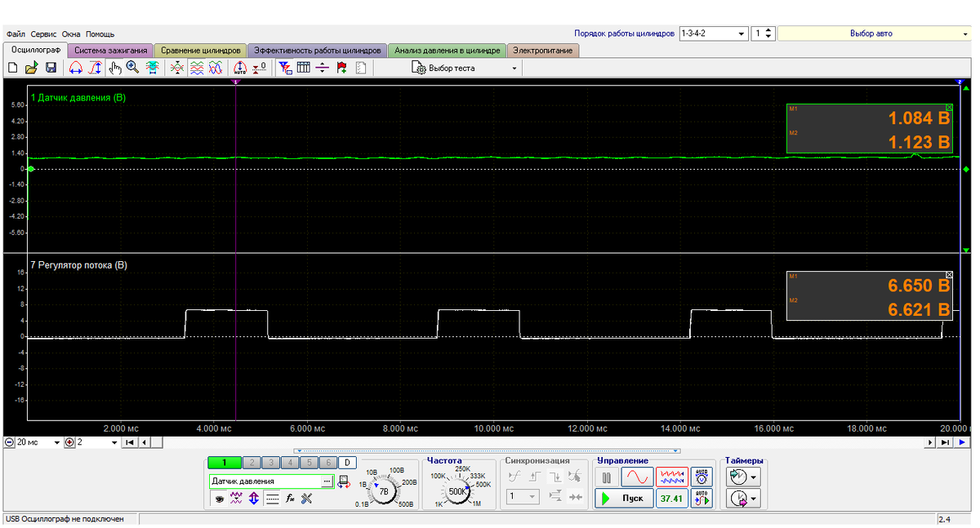Enable channel 5 button
Screen dimensions: 980x528
tap(309, 463)
